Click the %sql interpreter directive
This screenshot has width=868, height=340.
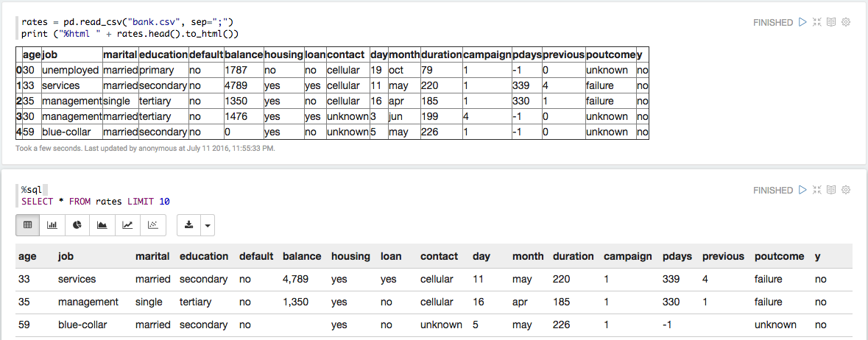pos(32,191)
